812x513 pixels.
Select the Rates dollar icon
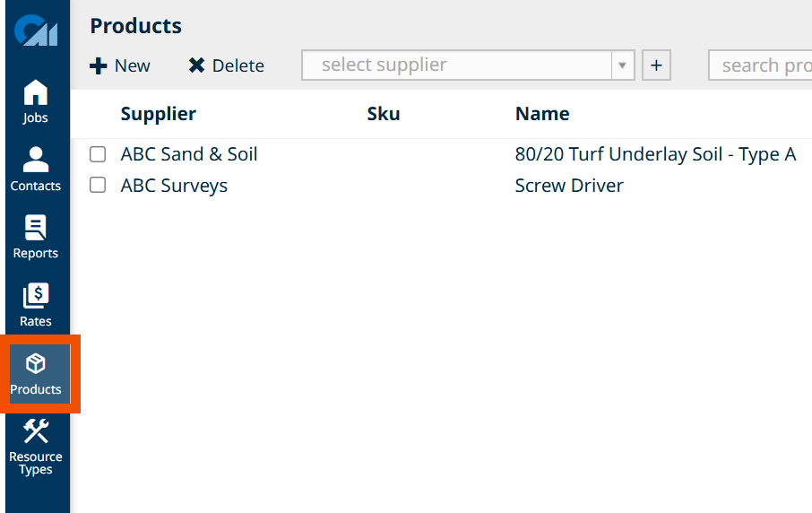coord(36,295)
